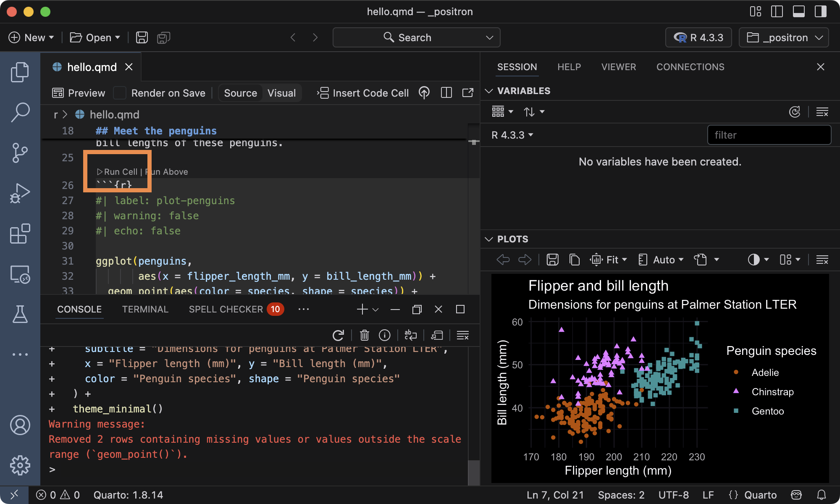Open the preview in a new window icon

pos(468,93)
